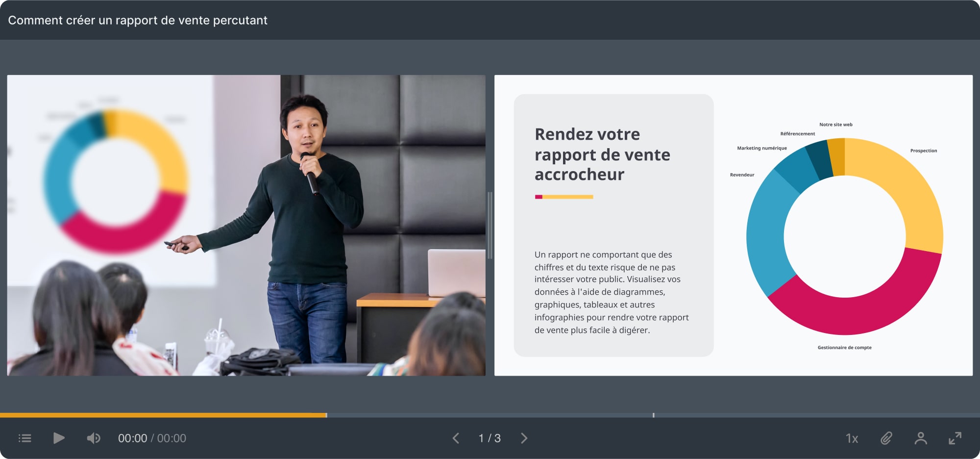Click the play button icon

pos(58,438)
